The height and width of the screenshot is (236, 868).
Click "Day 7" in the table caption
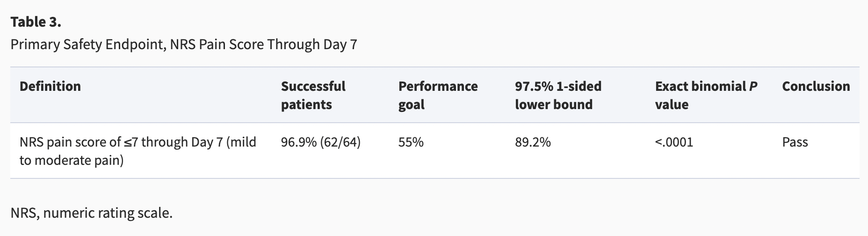[340, 44]
